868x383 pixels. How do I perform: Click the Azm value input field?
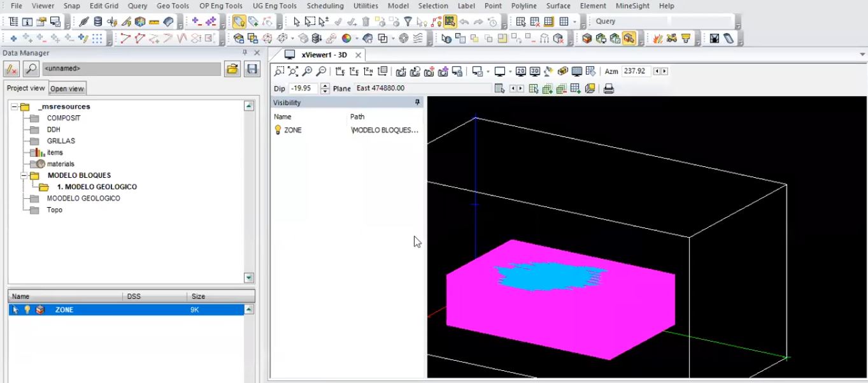tap(636, 71)
